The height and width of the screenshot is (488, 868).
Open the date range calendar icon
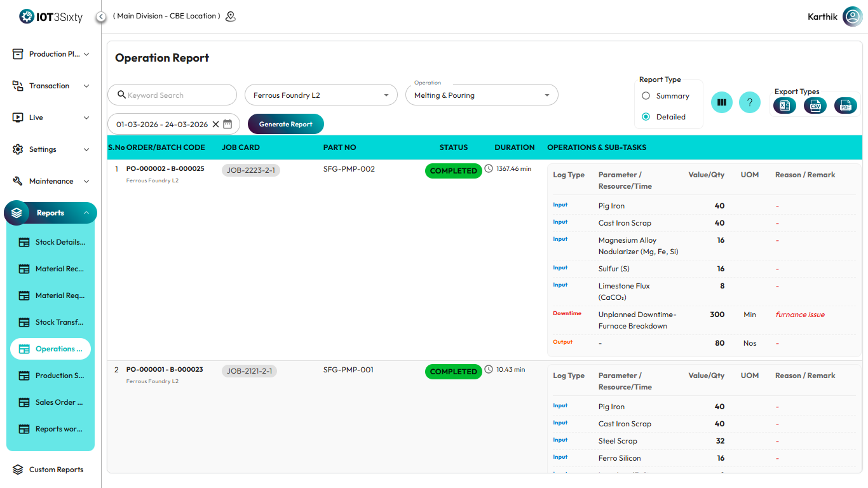click(x=227, y=124)
